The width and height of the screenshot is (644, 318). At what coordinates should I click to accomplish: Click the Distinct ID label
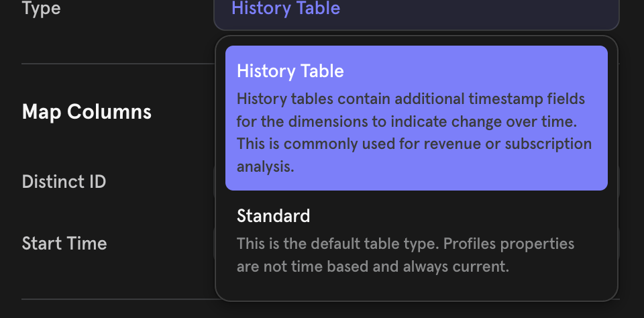click(64, 182)
